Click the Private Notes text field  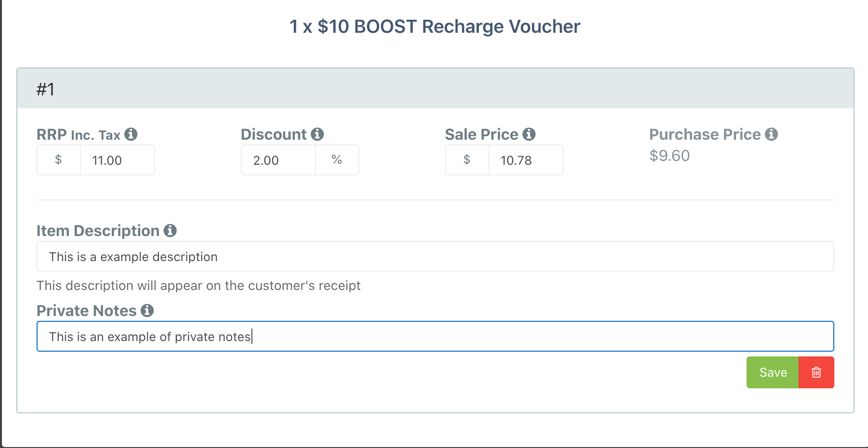[435, 336]
